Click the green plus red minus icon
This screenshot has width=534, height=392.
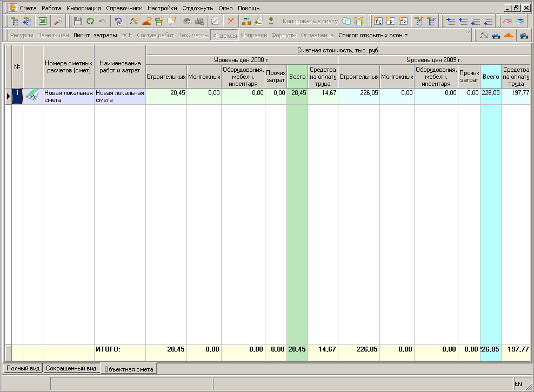(271, 21)
